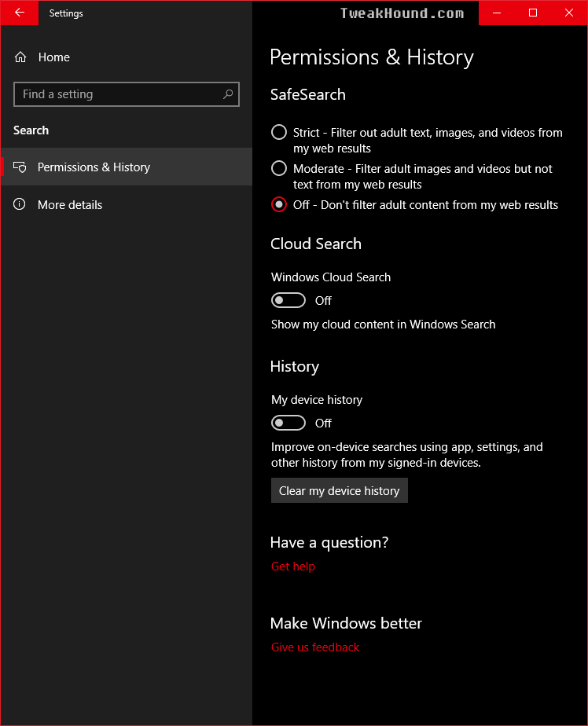Image resolution: width=588 pixels, height=726 pixels.
Task: Go to Home in sidebar
Action: pos(53,57)
